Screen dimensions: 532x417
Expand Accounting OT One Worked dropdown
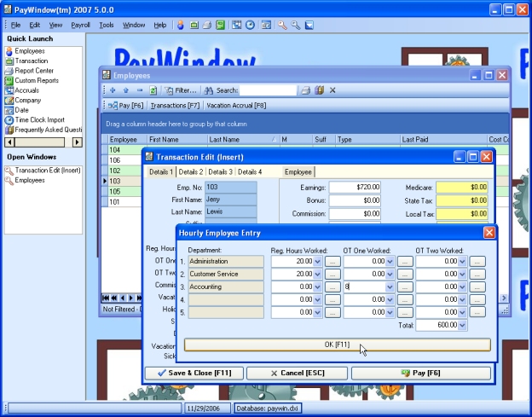click(x=390, y=287)
